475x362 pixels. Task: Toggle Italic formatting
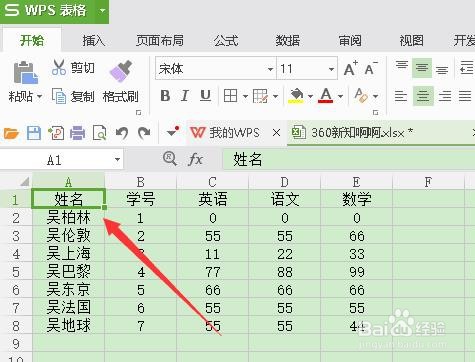click(x=185, y=96)
